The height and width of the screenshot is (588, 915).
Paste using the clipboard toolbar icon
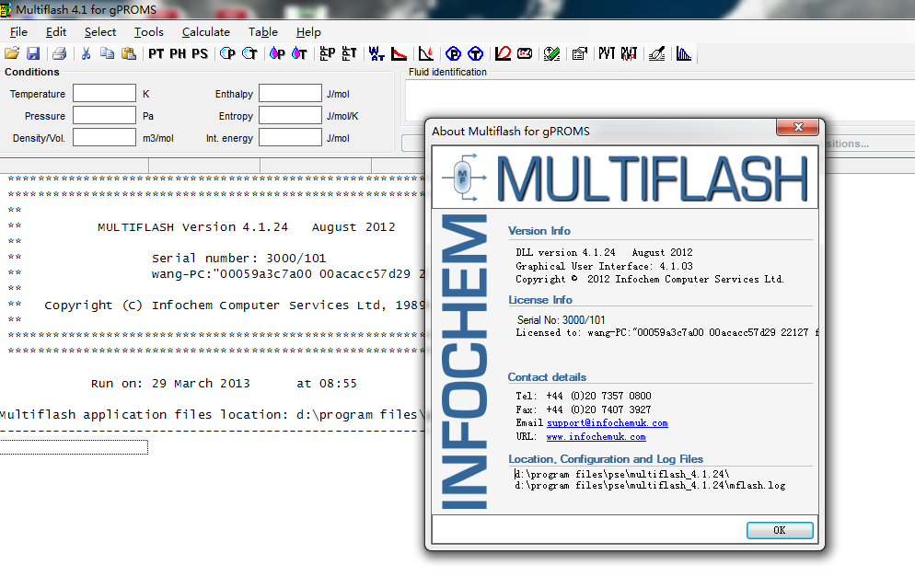[128, 53]
